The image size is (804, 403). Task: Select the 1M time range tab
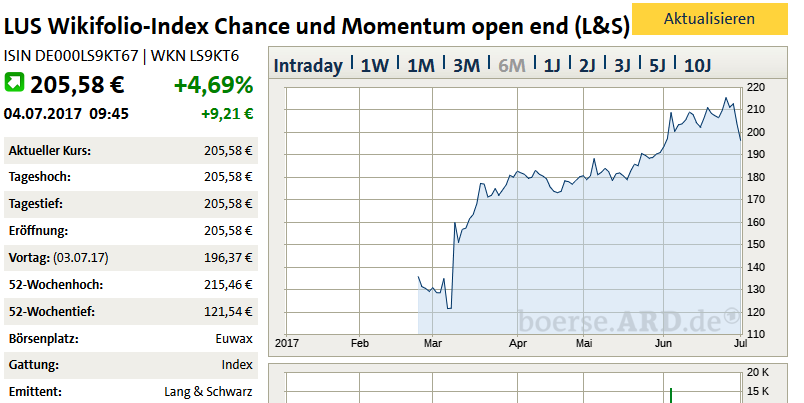pos(420,66)
